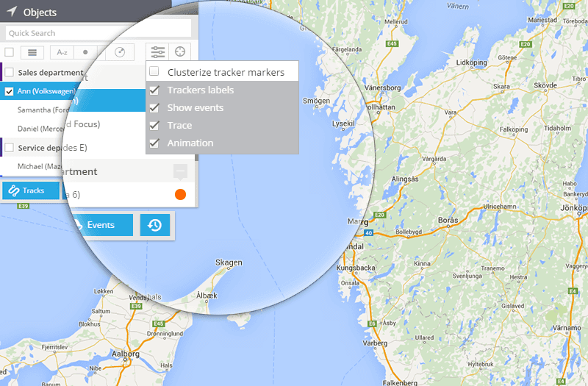Click the Mariestad town label

pos(542,20)
